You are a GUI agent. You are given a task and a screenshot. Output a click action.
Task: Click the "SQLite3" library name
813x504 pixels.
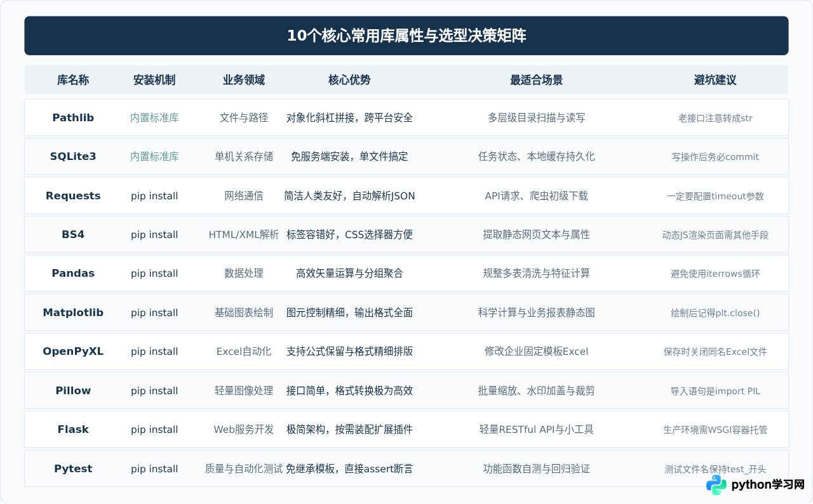(73, 156)
